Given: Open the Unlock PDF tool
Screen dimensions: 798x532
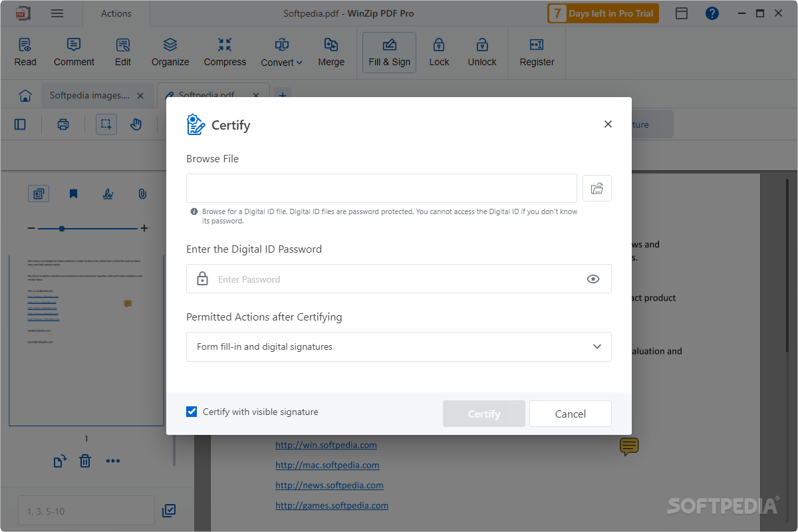Looking at the screenshot, I should point(482,53).
